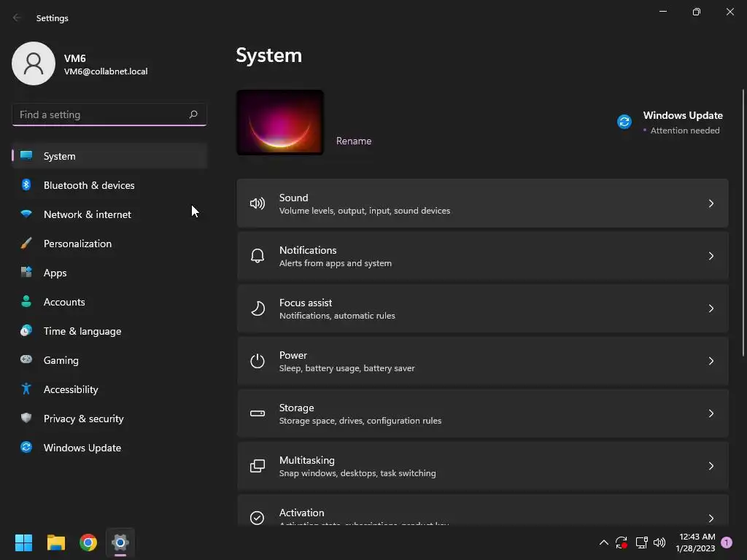This screenshot has height=560, width=747.
Task: Click the search magnifier icon
Action: click(193, 114)
